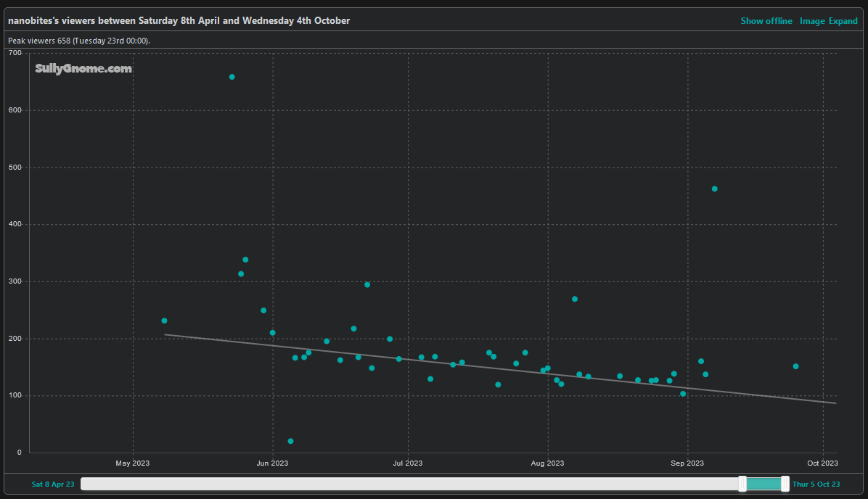This screenshot has width=868, height=499.
Task: Click the 700 value on the y-axis
Action: pos(15,53)
